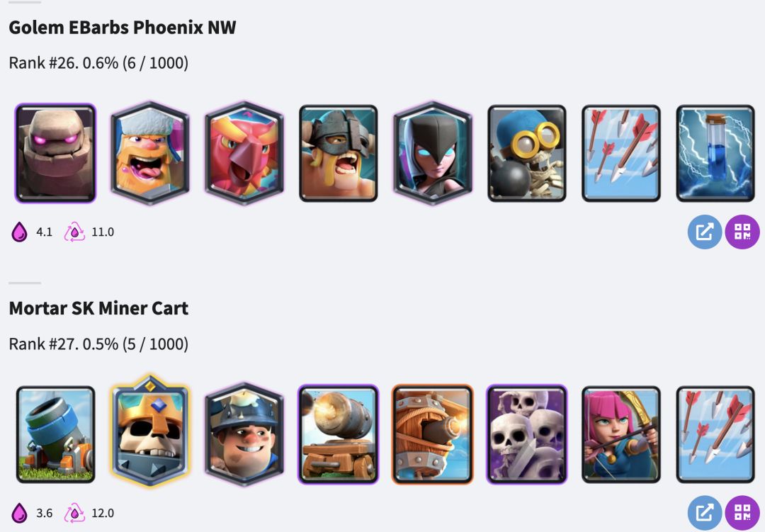
Task: Click the Miner card
Action: coord(244,434)
